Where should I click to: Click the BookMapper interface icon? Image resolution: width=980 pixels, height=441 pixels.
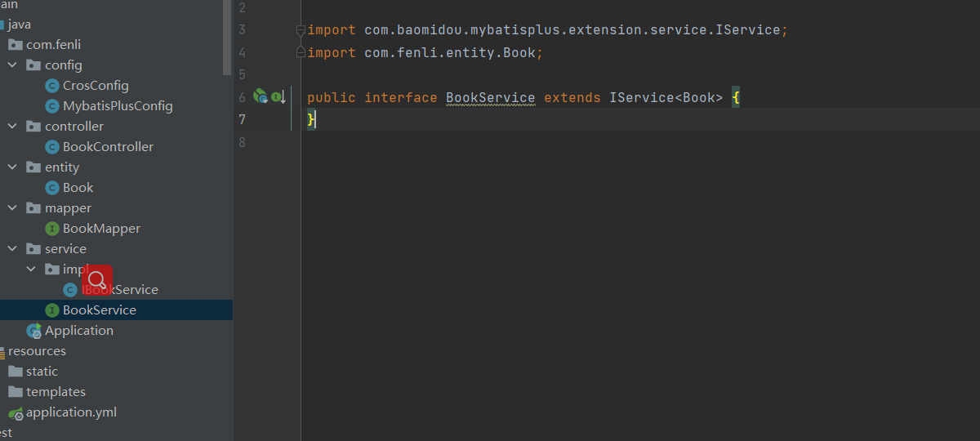pos(52,229)
